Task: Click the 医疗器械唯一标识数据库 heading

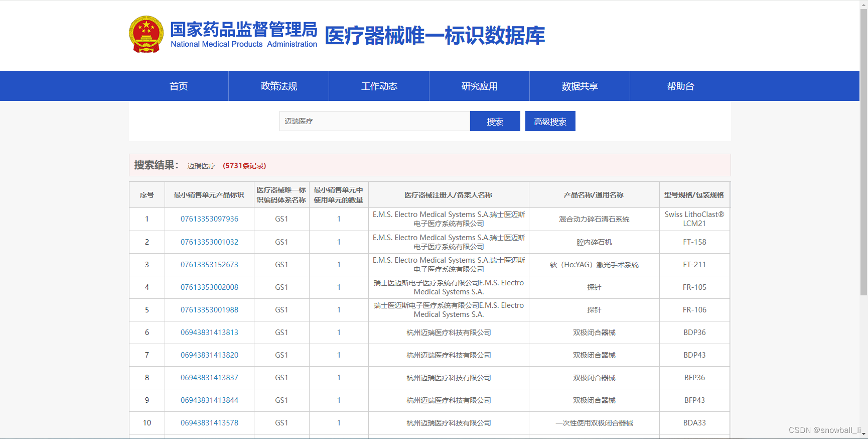Action: click(435, 36)
